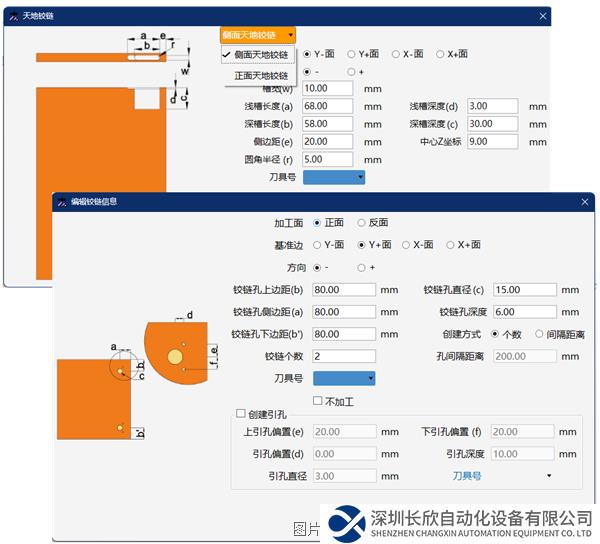The image size is (600, 544).
Task: Tick the 创建引孔 checkbox
Action: (240, 414)
